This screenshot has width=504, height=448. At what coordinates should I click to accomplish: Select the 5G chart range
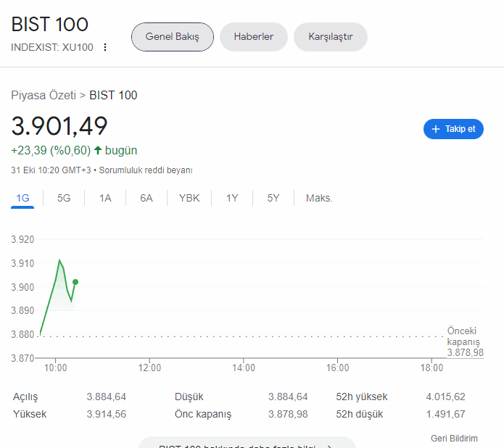coord(64,198)
